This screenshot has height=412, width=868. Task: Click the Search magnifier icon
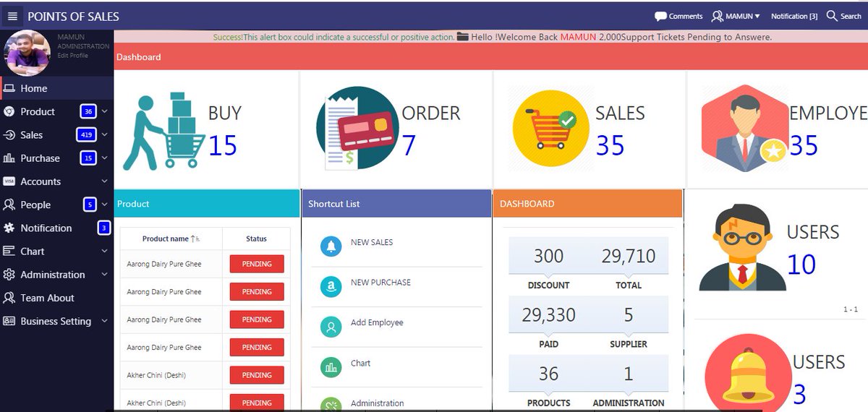(x=832, y=15)
